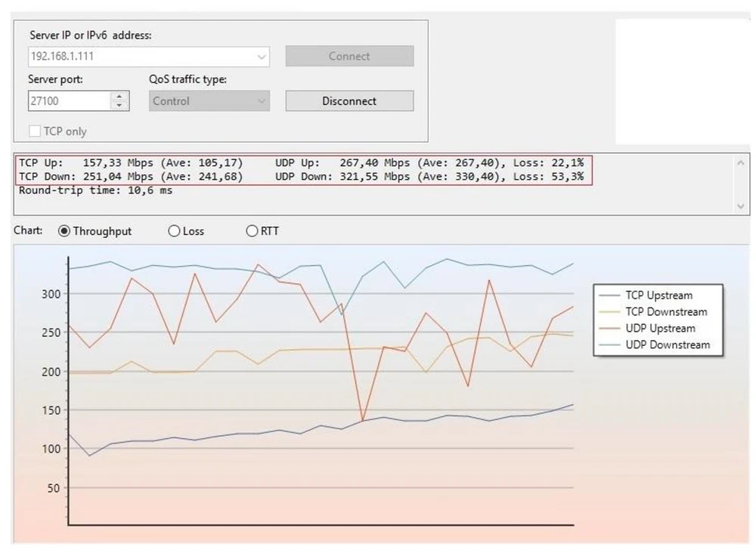Click the TCP Up result text line

pos(131,163)
